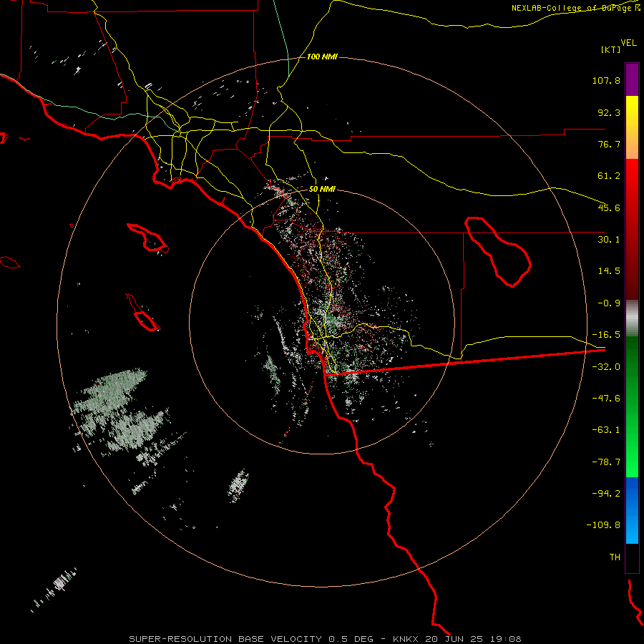644x644 pixels.
Task: Select the -63.1 velocity scale value
Action: 606,430
